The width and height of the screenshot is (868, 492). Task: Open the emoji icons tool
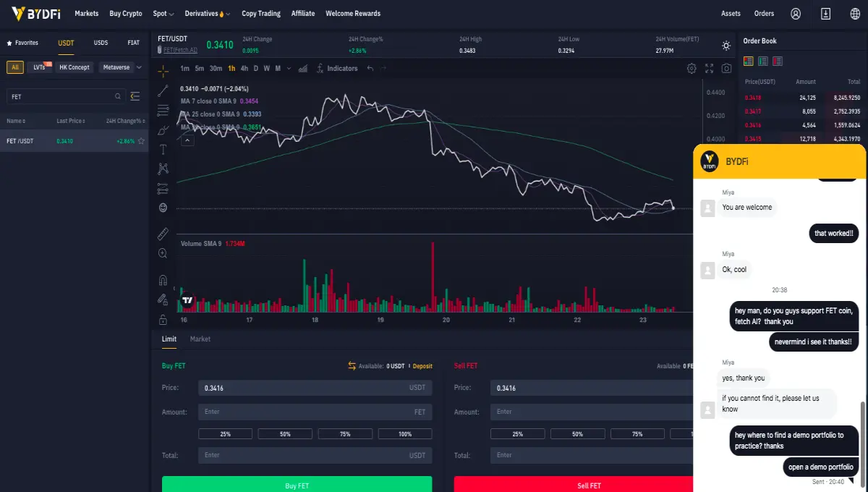coord(163,208)
